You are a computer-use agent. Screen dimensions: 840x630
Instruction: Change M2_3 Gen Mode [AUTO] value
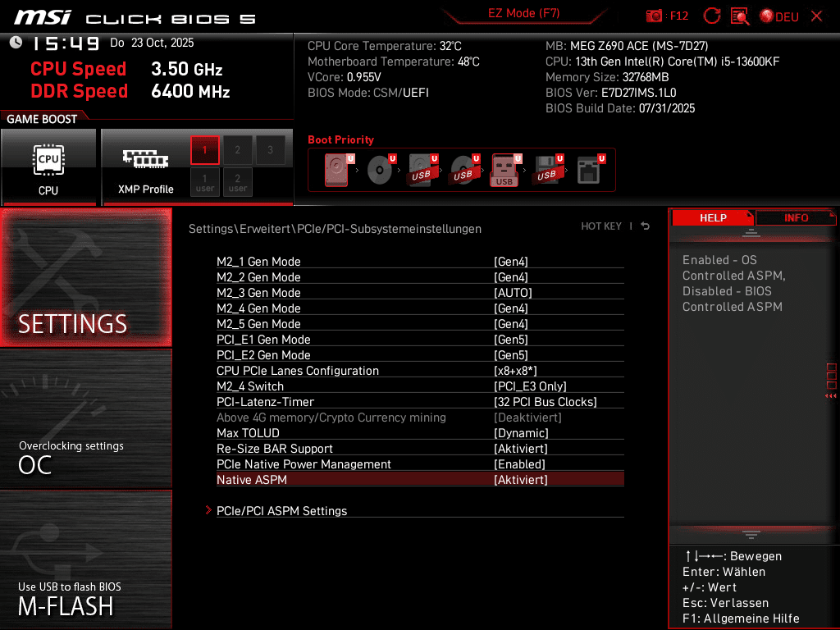(513, 293)
